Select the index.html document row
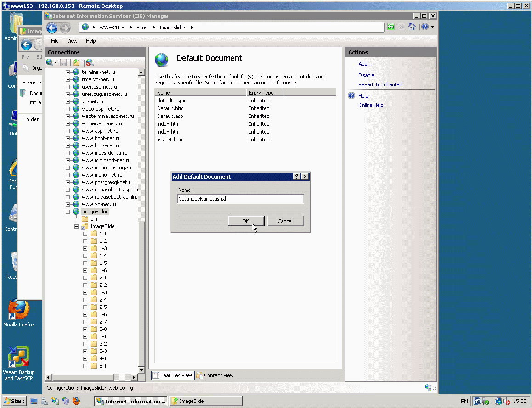Screen dimensions: 532x408 click(245, 132)
